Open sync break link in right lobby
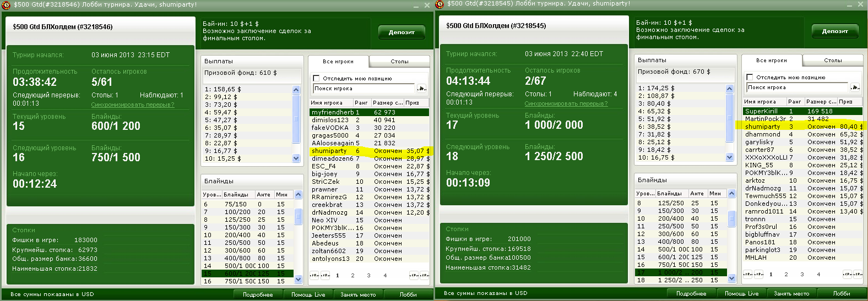The height and width of the screenshot is (301, 868). pos(566,103)
